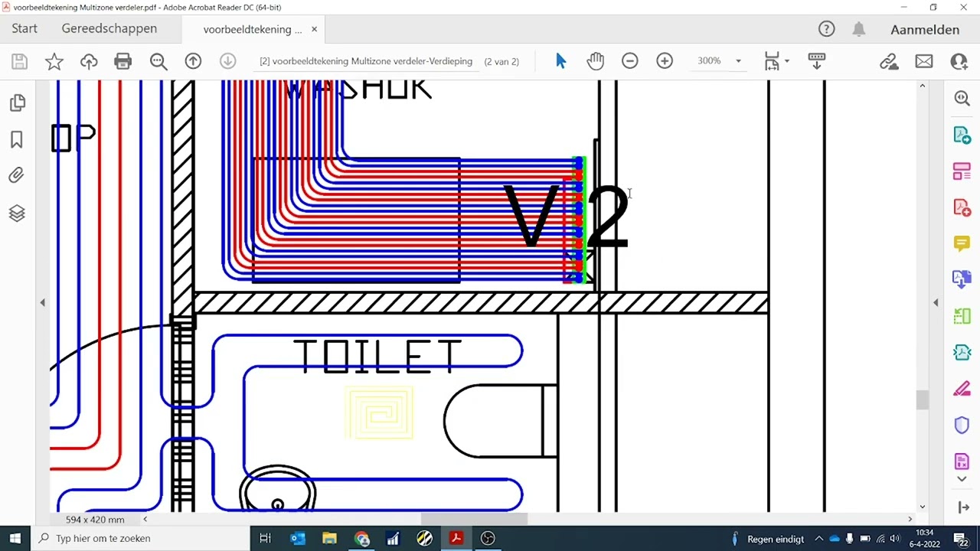
Task: Collapse the right tools pane arrow
Action: click(x=936, y=303)
